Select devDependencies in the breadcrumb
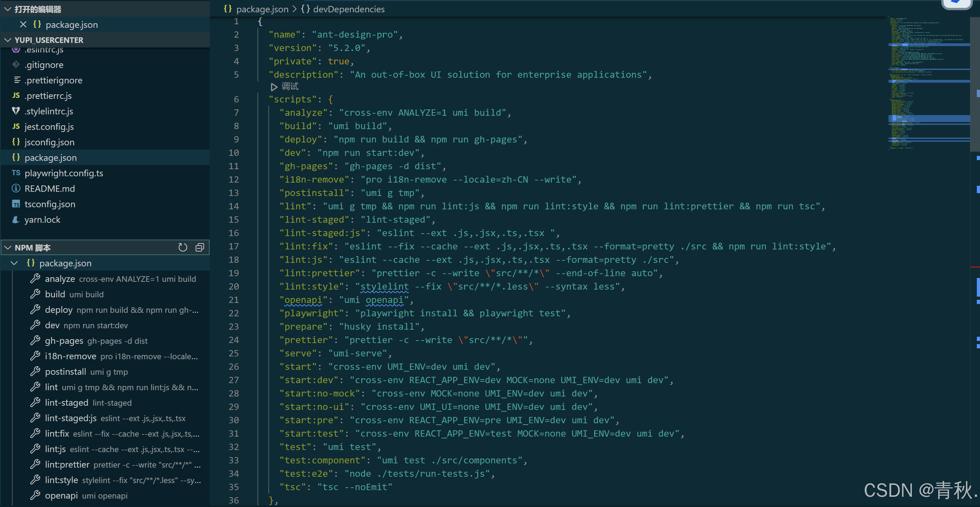 (348, 9)
